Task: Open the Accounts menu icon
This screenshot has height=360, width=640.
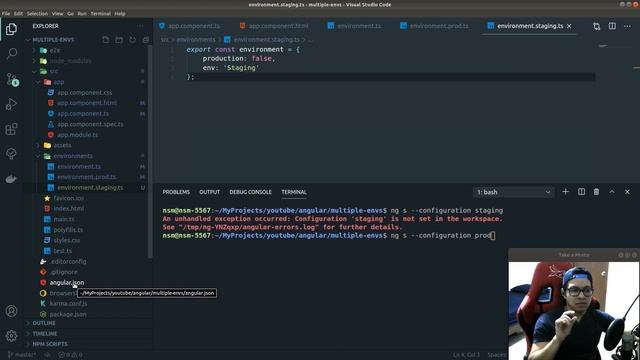Action: tap(11, 311)
